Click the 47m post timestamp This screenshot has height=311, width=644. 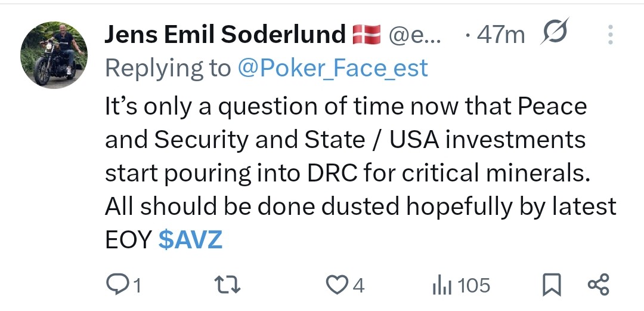(501, 36)
